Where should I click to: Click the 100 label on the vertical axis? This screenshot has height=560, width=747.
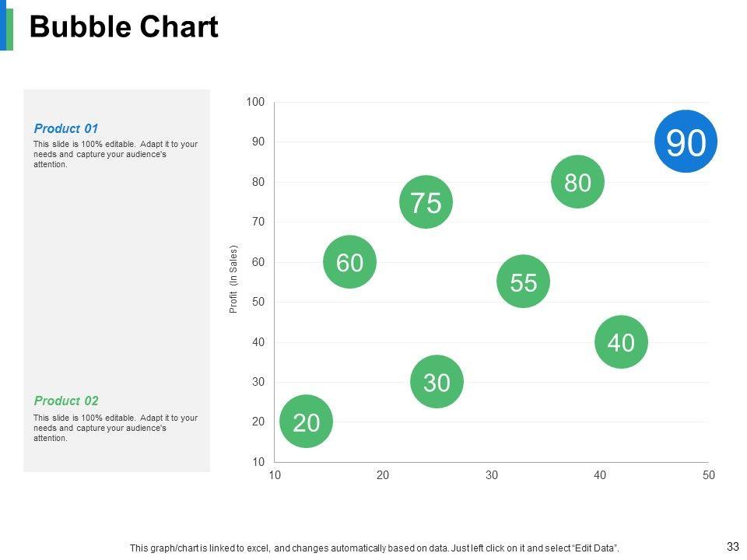click(x=255, y=102)
